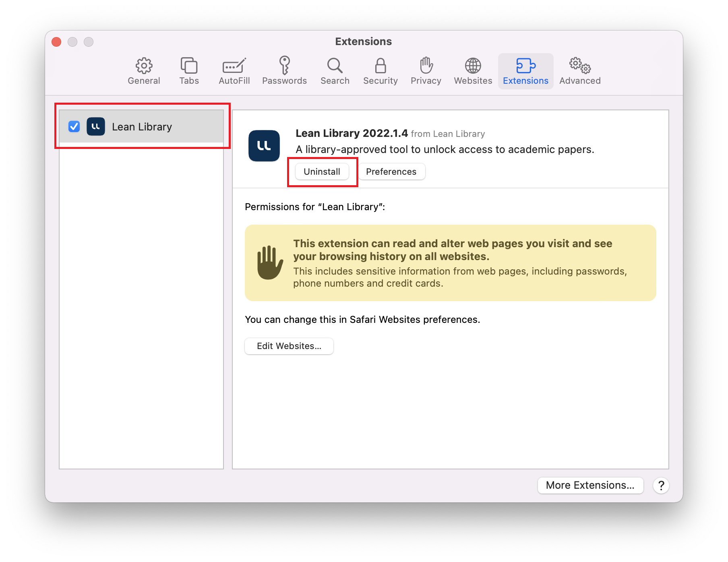The image size is (728, 562).
Task: Click the Uninstall button
Action: click(322, 171)
